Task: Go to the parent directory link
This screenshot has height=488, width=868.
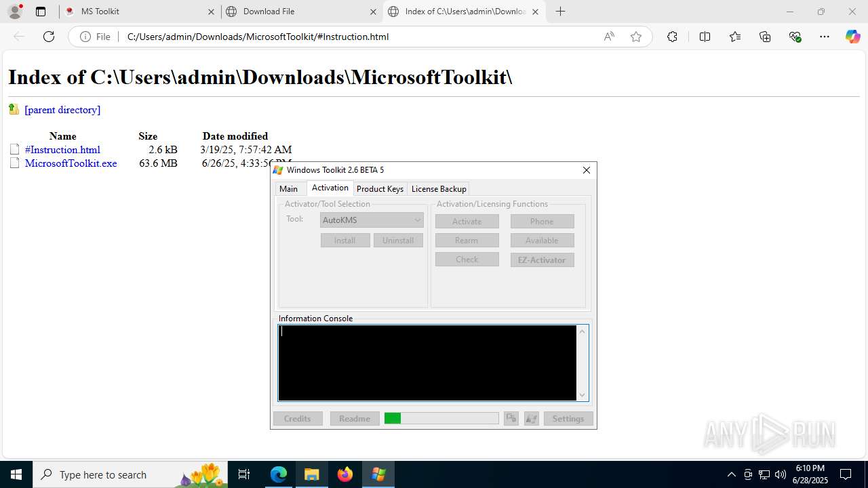Action: click(62, 110)
